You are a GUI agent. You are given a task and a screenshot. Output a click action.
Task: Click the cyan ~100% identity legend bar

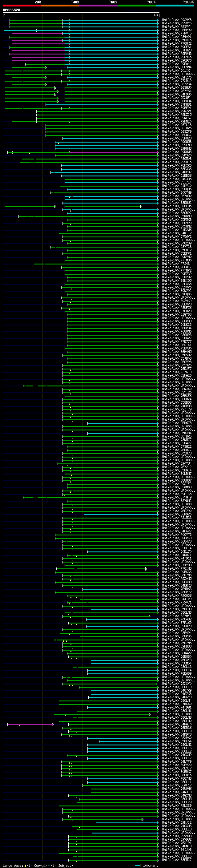(175, 6)
